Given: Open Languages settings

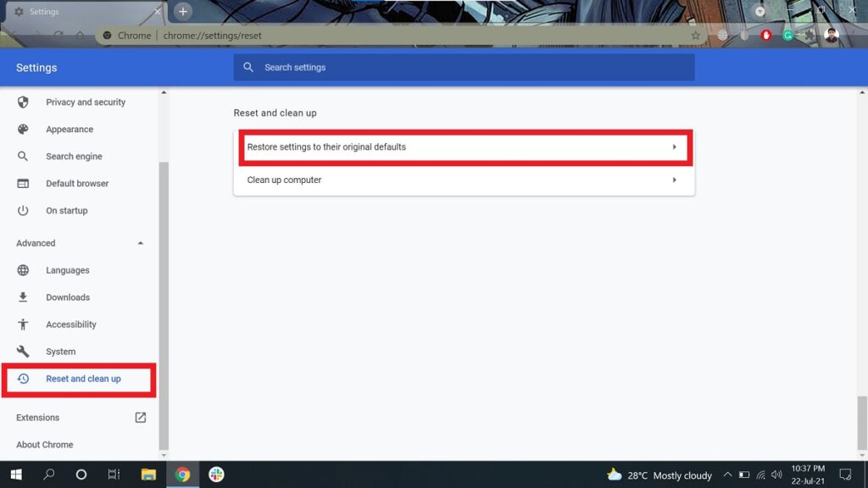Looking at the screenshot, I should (67, 270).
